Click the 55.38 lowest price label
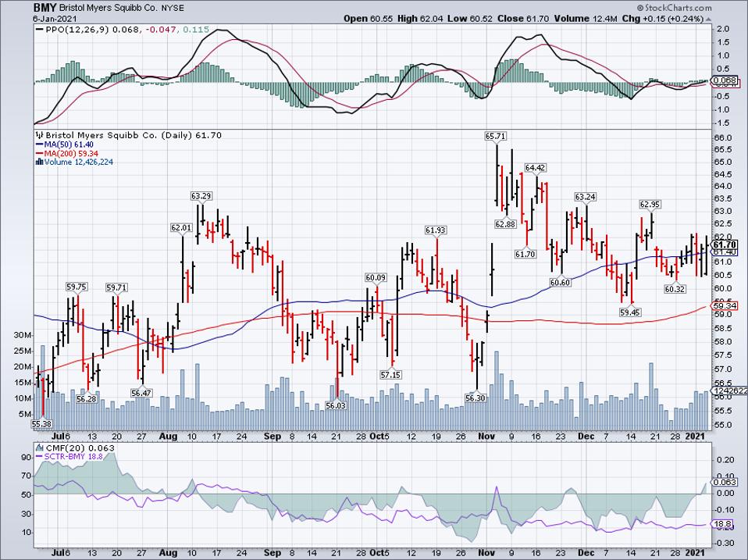This screenshot has height=560, width=748. click(41, 423)
